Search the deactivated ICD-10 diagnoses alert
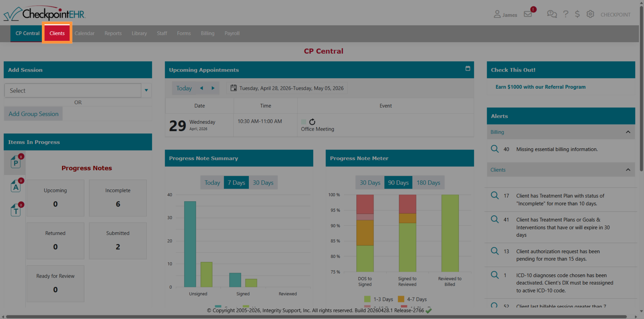Viewport: 644px width, 319px height. 495,275
